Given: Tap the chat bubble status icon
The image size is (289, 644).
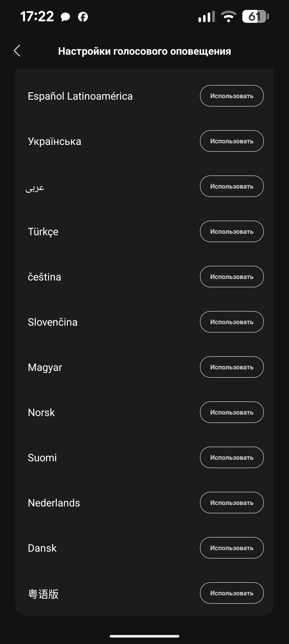Looking at the screenshot, I should (65, 17).
